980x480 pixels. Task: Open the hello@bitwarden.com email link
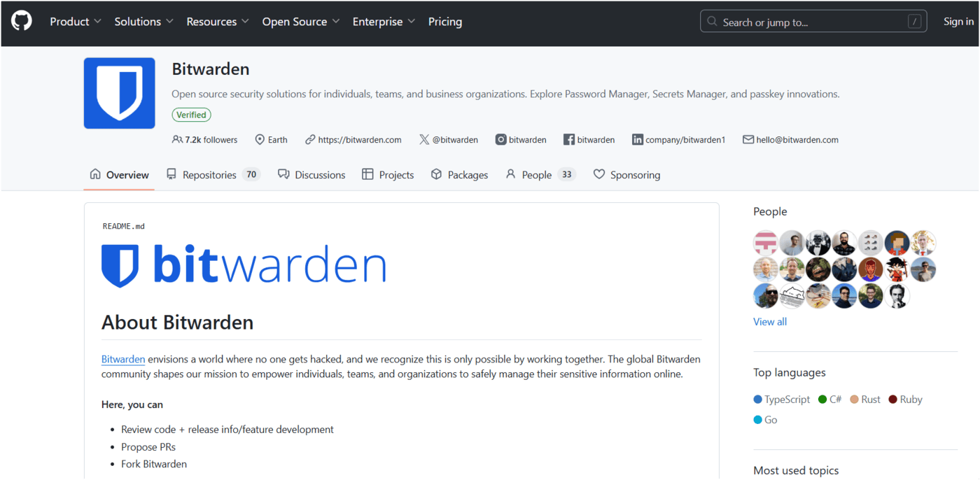[x=797, y=140]
